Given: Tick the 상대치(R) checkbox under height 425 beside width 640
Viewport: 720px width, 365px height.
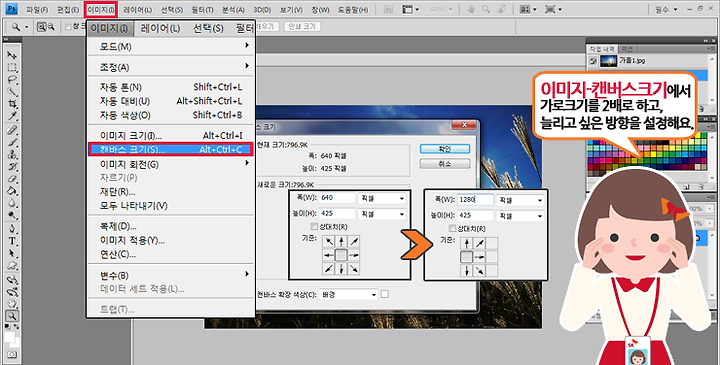Looking at the screenshot, I should pyautogui.click(x=314, y=226).
